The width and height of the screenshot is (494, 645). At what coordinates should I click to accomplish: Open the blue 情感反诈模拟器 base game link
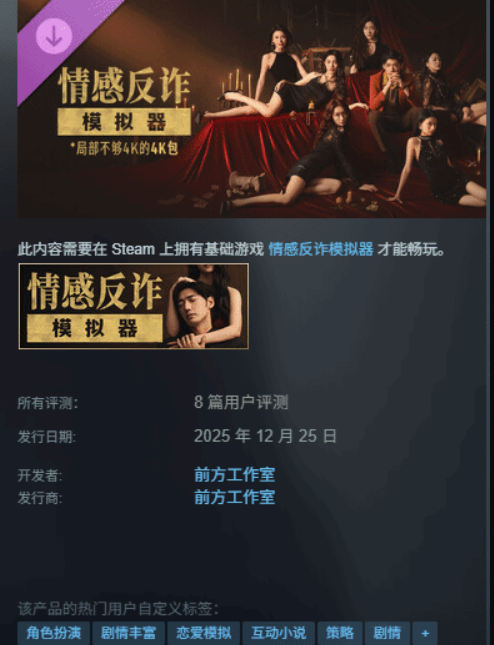pyautogui.click(x=321, y=249)
